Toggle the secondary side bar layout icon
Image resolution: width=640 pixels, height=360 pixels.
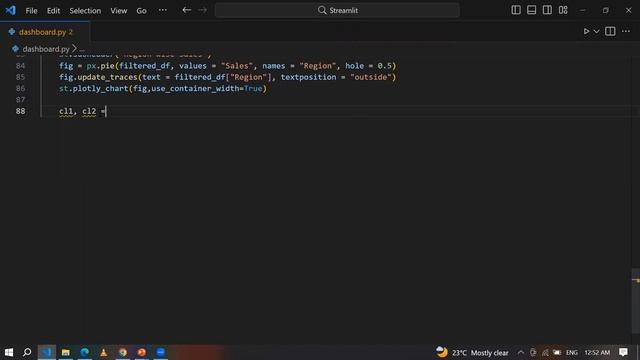click(x=547, y=10)
